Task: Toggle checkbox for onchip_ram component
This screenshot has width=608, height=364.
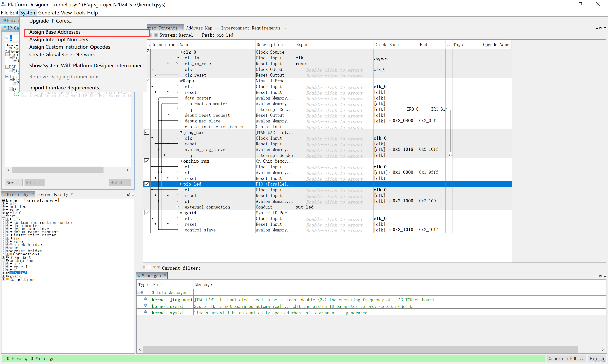Action: (146, 161)
